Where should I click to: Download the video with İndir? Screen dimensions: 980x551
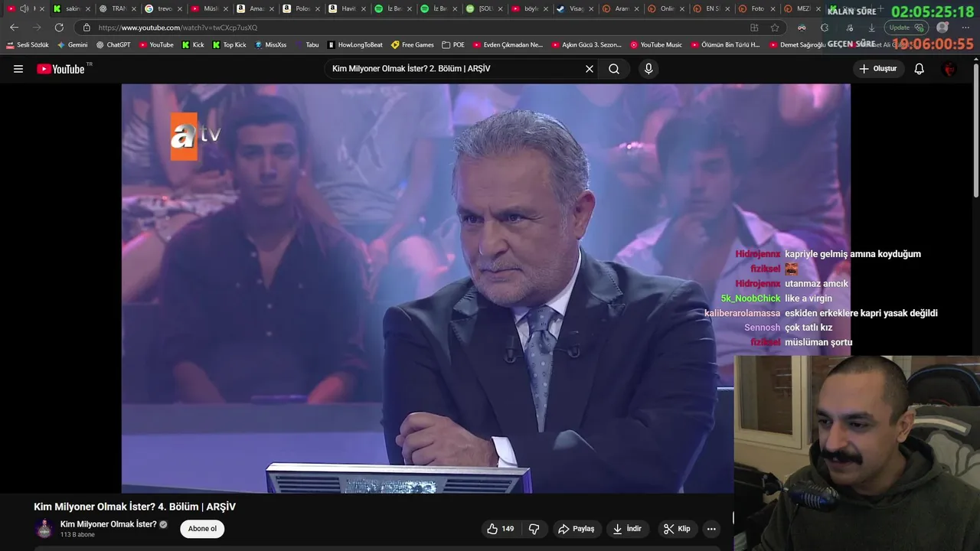tap(627, 529)
